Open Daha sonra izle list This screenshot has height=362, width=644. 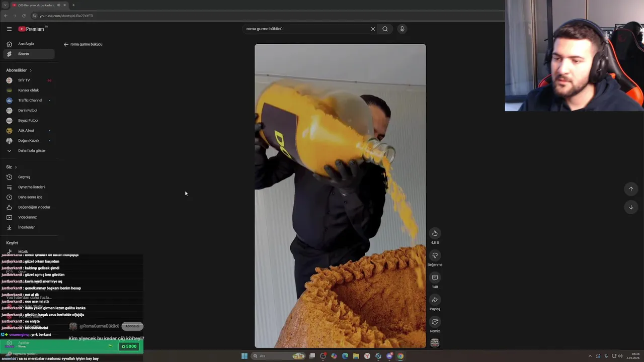pyautogui.click(x=28, y=197)
